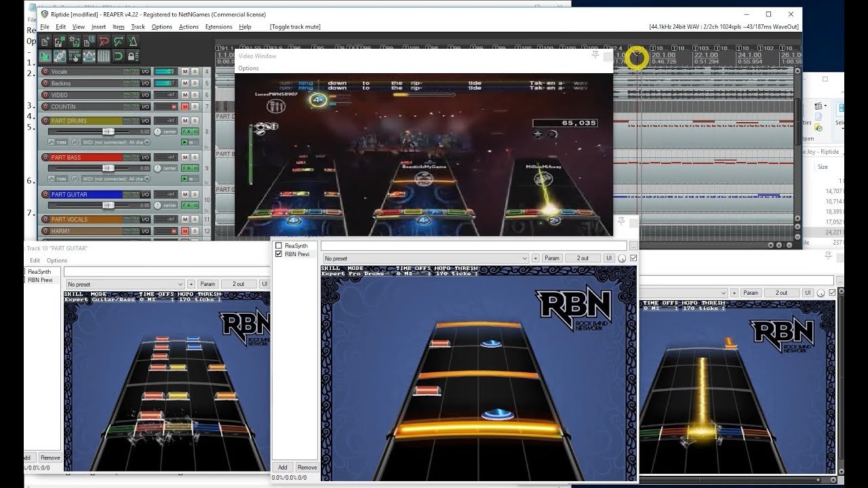Click the wet/dry knob in rightmost FX window

pos(821,293)
